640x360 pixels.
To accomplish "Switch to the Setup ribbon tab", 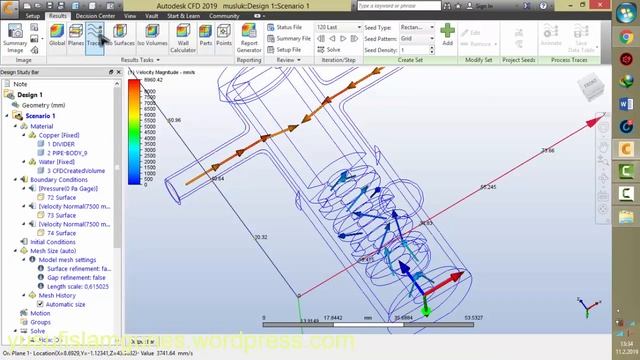I will pyautogui.click(x=33, y=16).
